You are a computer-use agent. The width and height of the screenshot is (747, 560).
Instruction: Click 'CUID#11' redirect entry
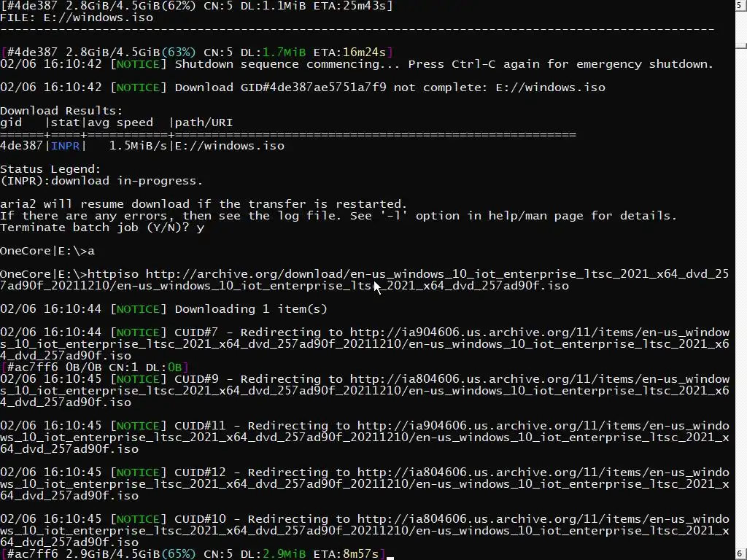200,426
